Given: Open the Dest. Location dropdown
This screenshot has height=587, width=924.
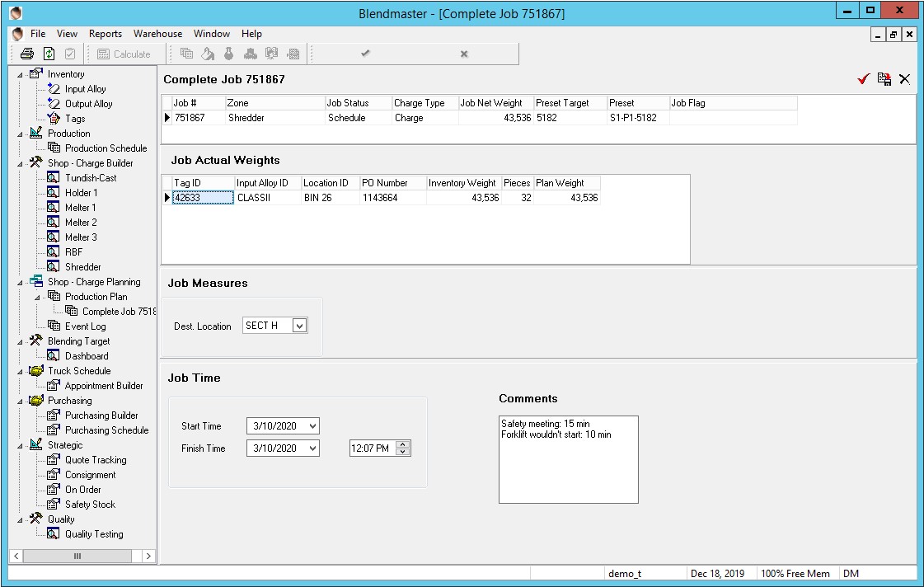Looking at the screenshot, I should [299, 326].
